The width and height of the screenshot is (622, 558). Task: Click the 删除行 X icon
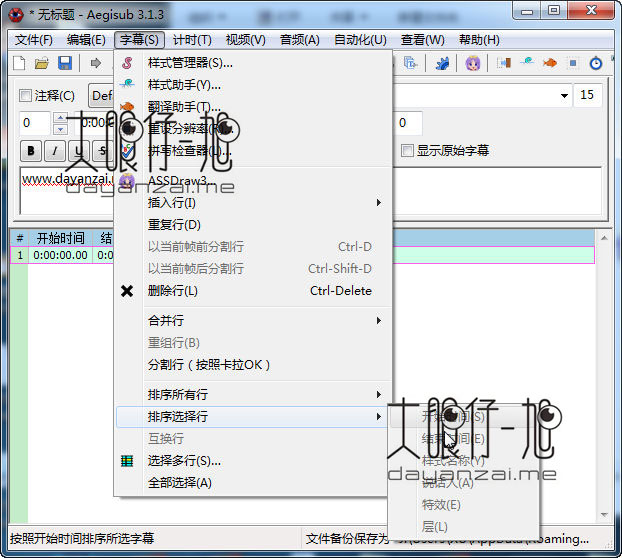(x=127, y=291)
